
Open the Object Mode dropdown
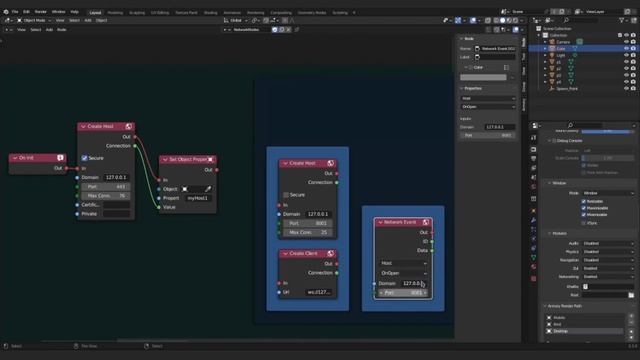point(34,20)
